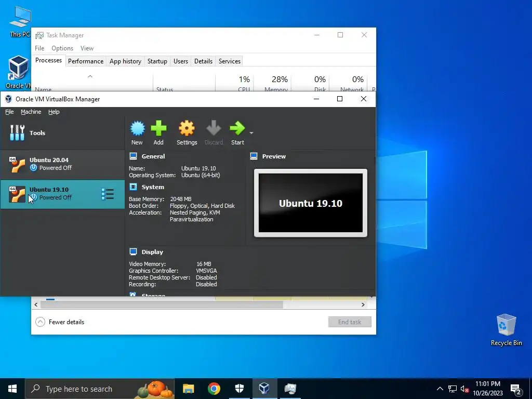Launch Google Chrome from the taskbar
This screenshot has width=532, height=399.
pyautogui.click(x=214, y=389)
